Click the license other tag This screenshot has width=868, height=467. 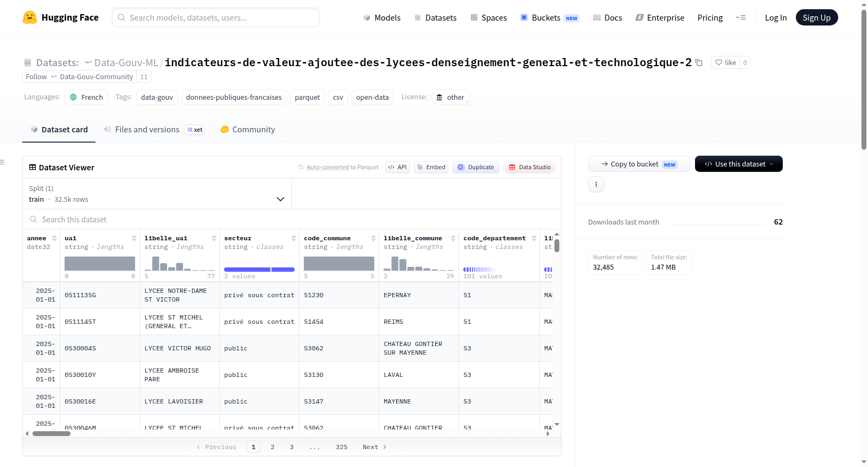coord(450,97)
